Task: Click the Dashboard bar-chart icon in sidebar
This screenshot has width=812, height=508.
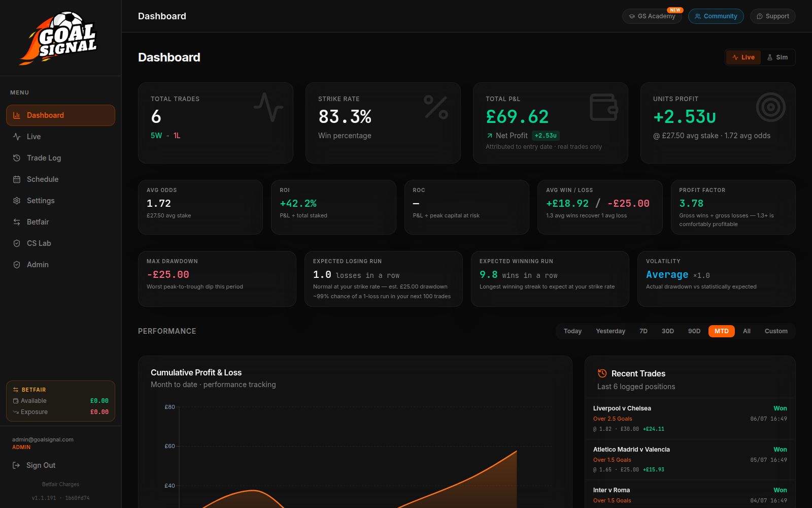Action: pos(17,115)
